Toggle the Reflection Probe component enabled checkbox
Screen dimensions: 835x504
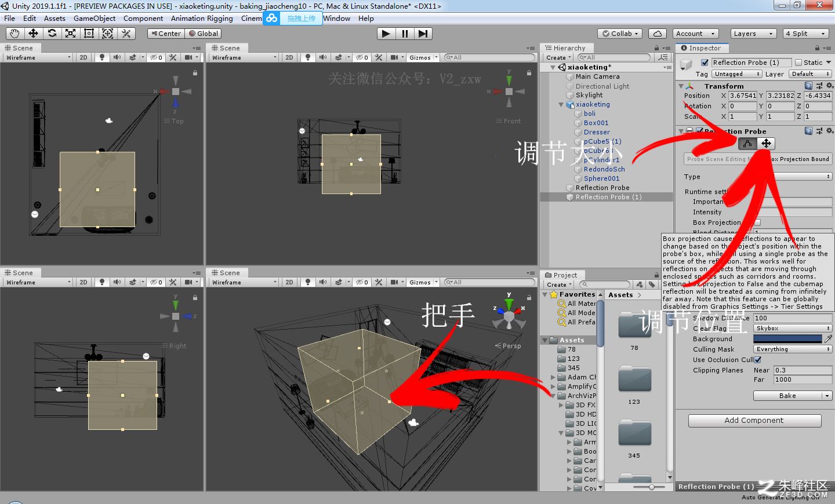point(700,132)
